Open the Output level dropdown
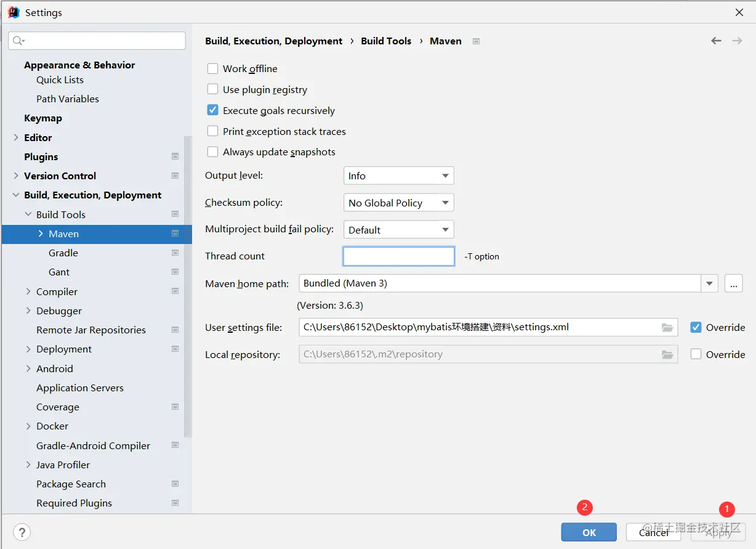Viewport: 756px width, 549px height. coord(398,176)
